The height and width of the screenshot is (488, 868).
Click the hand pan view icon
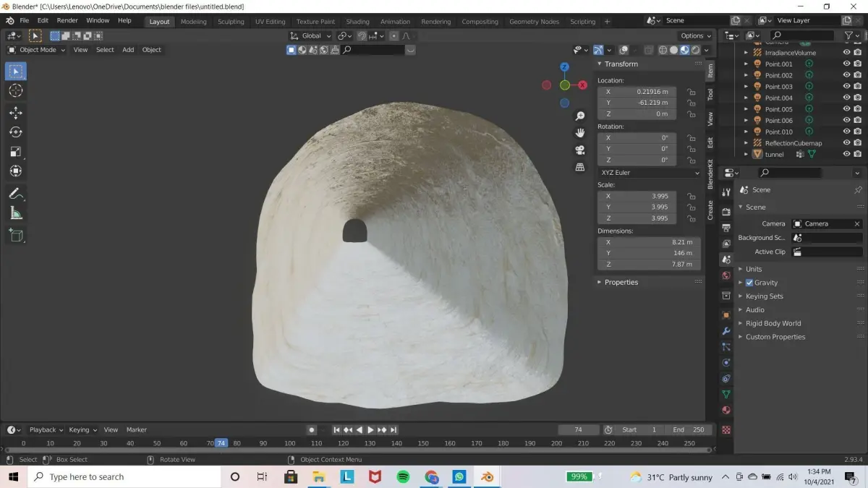[x=579, y=133]
